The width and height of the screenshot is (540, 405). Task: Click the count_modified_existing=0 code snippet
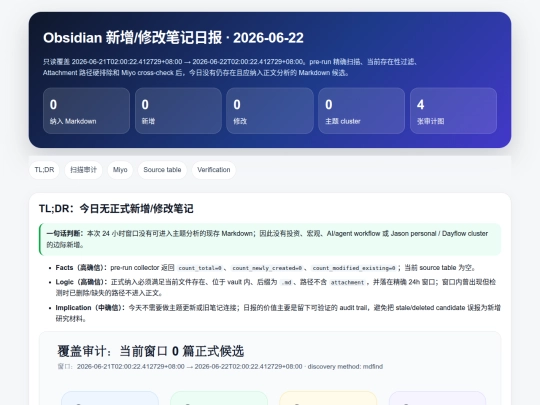pos(354,268)
